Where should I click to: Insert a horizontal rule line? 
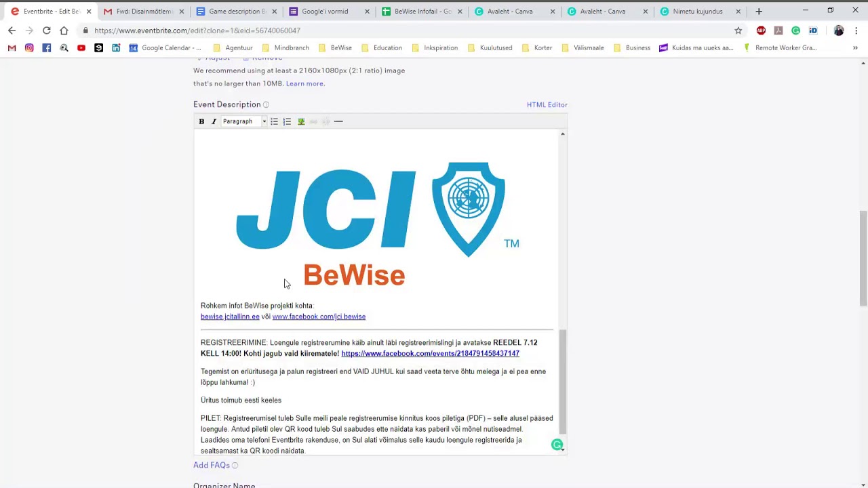pos(338,121)
